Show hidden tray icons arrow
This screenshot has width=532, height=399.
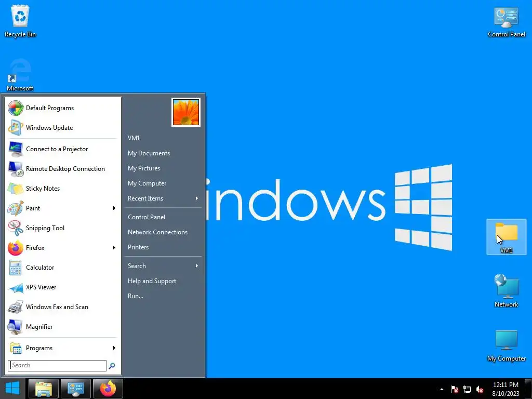click(442, 389)
